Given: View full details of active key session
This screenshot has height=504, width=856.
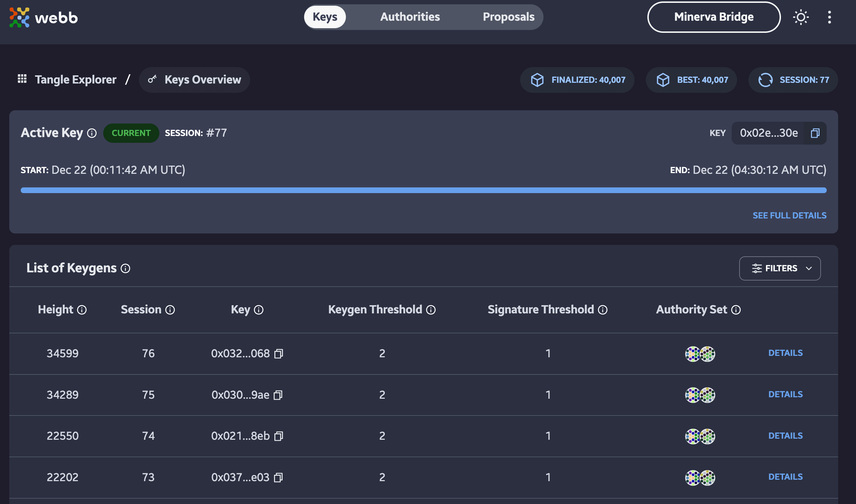Looking at the screenshot, I should (x=789, y=215).
